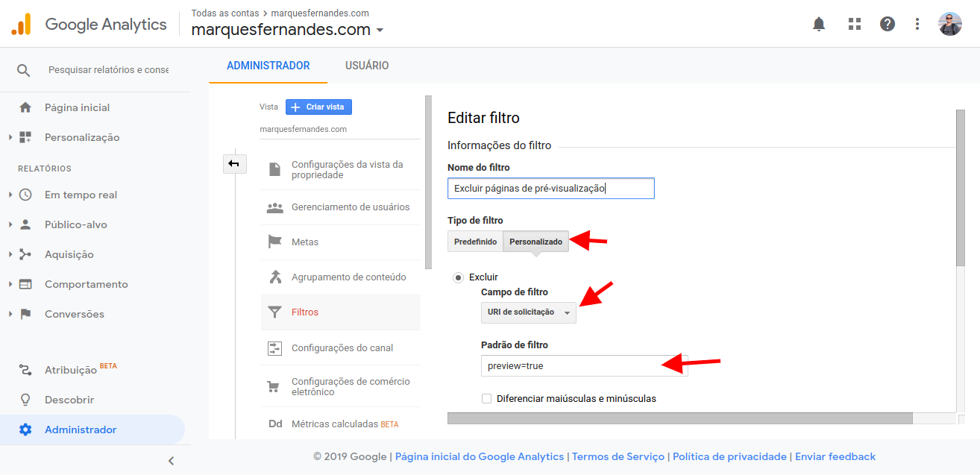Click the Agrupamento de conteúdo icon
Screen dimensions: 980x475
point(274,277)
